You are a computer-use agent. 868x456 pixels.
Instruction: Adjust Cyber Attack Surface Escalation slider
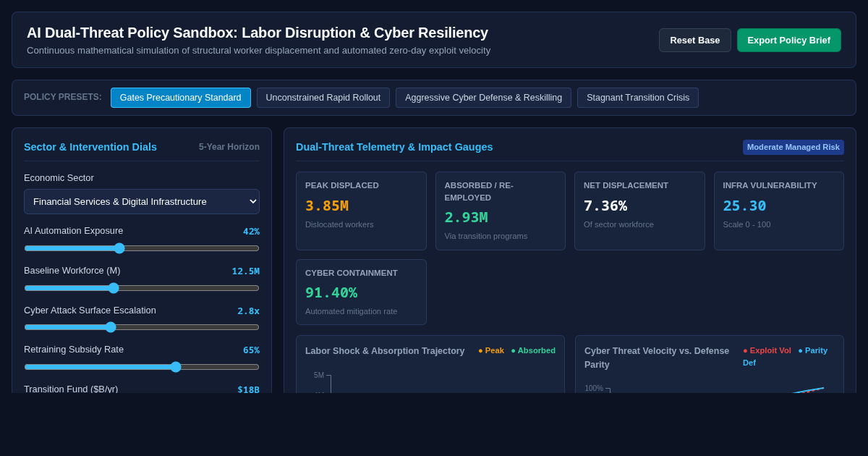click(x=142, y=327)
